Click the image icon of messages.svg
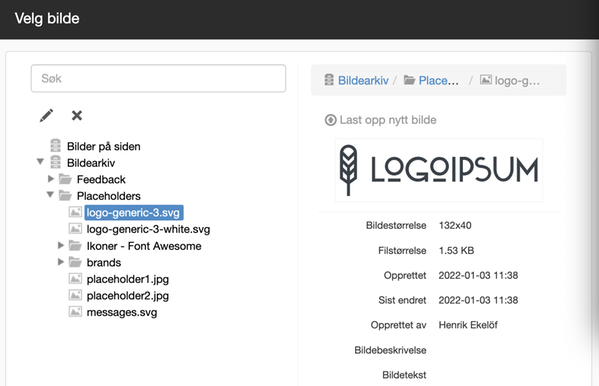The image size is (599, 386). pos(75,312)
